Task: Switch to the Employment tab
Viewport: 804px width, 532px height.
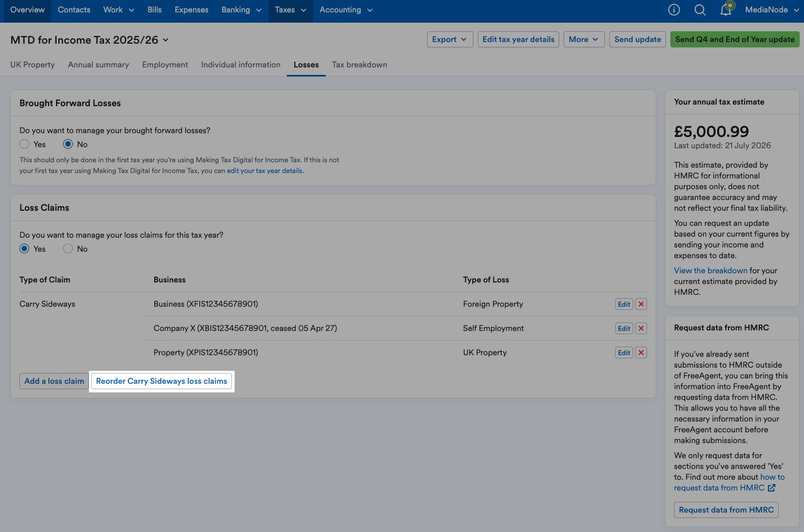Action: point(165,65)
